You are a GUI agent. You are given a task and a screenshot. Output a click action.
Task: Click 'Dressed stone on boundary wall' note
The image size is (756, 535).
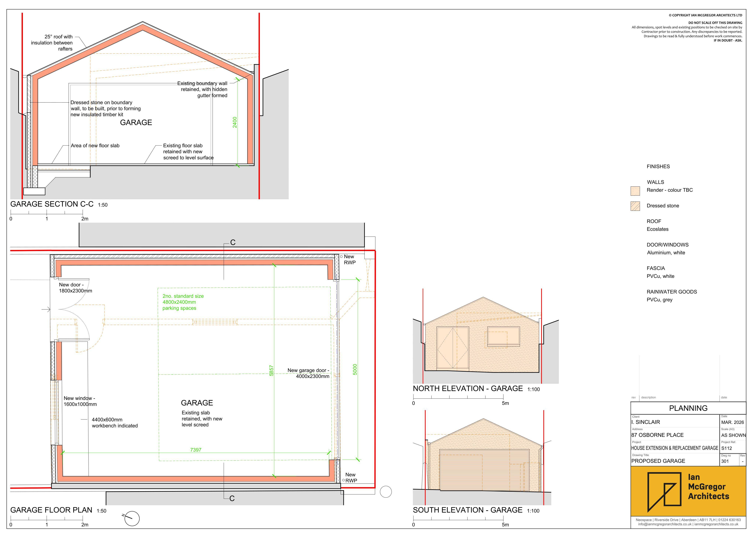click(x=105, y=108)
